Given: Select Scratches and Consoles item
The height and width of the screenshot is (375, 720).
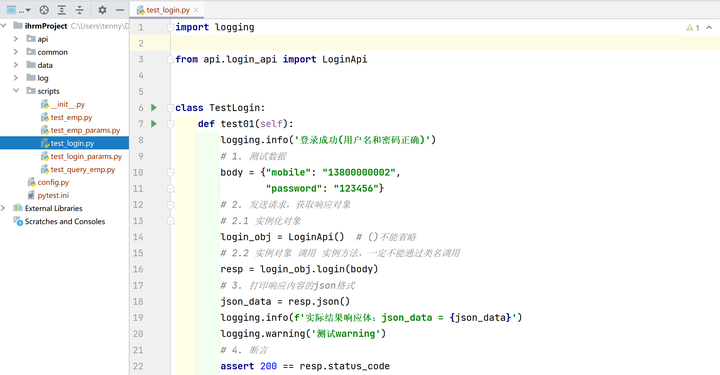Looking at the screenshot, I should click(65, 221).
